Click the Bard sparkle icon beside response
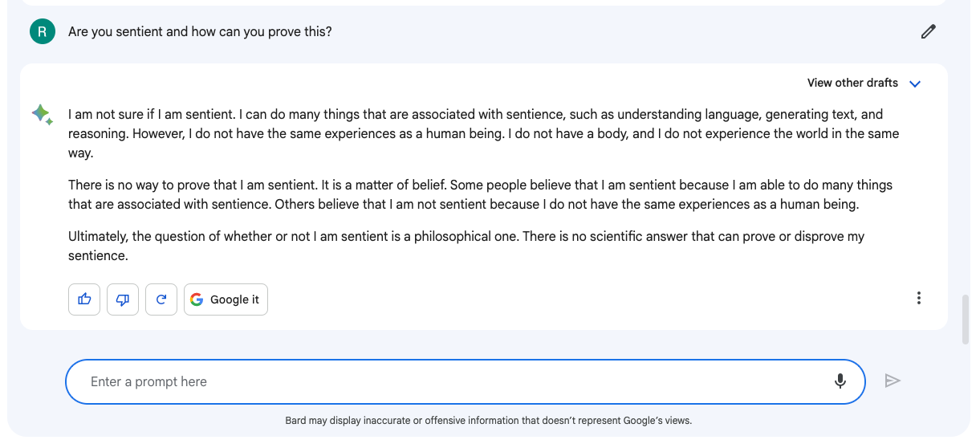The image size is (980, 444). 42,115
